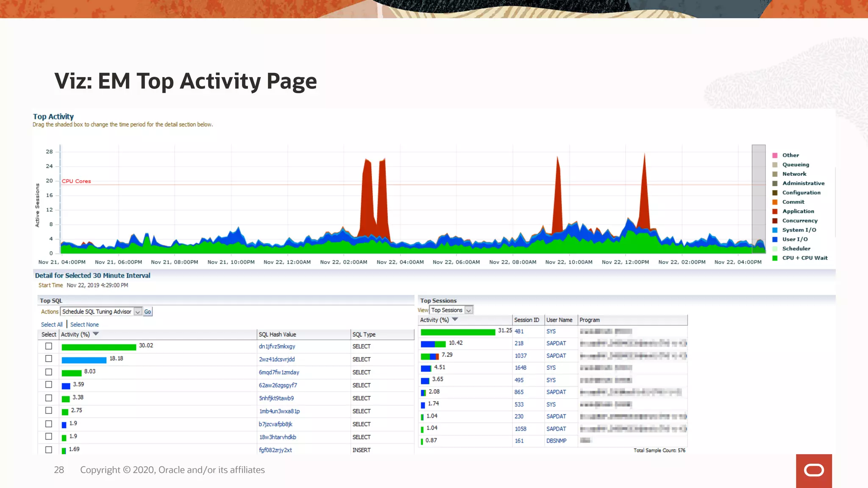The height and width of the screenshot is (488, 868).
Task: Click the System I/O legend color swatch
Action: coord(775,230)
